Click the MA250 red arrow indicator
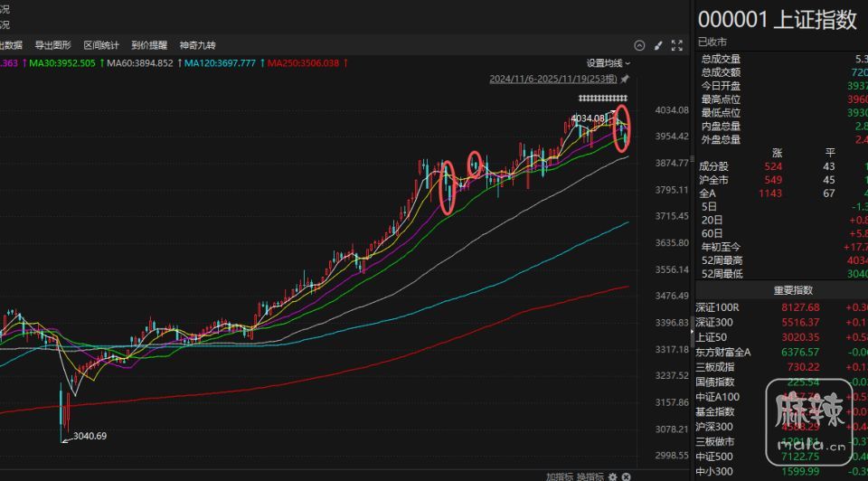 point(348,63)
